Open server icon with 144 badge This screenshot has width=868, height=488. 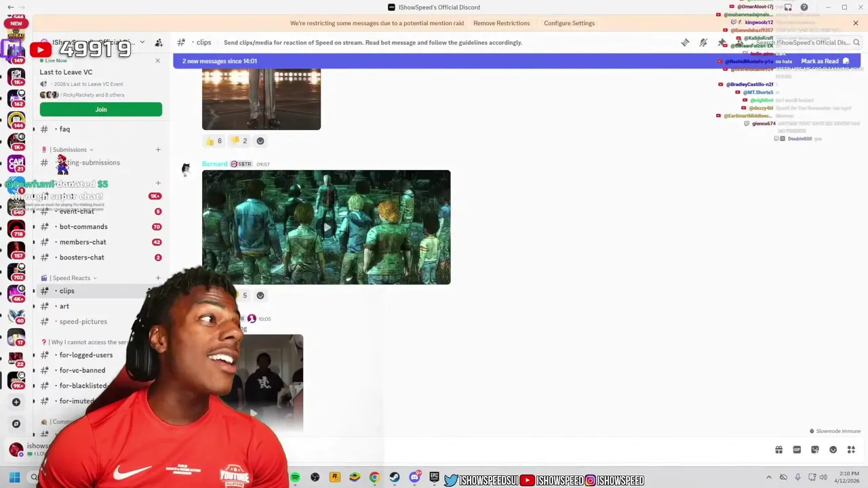click(x=16, y=119)
